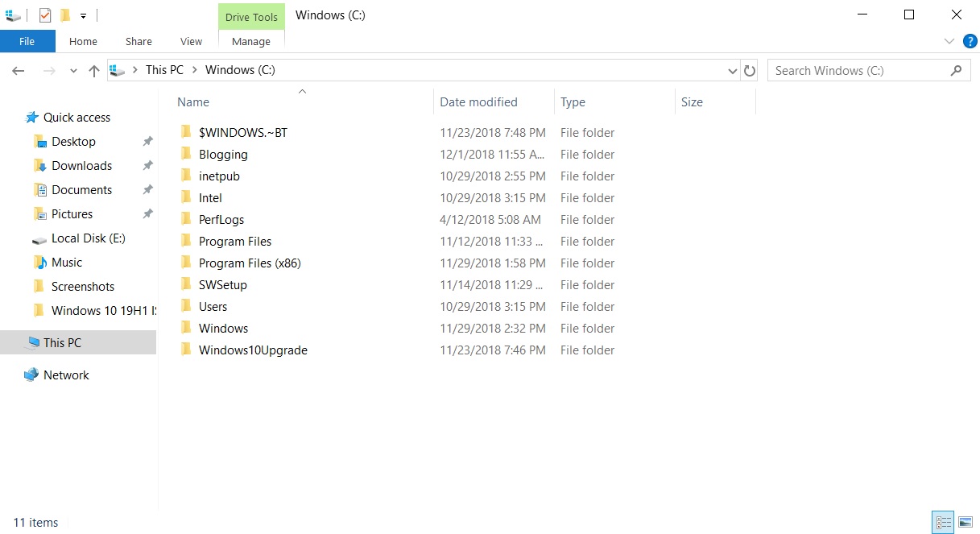
Task: Open the Recent locations dropdown
Action: 73,71
